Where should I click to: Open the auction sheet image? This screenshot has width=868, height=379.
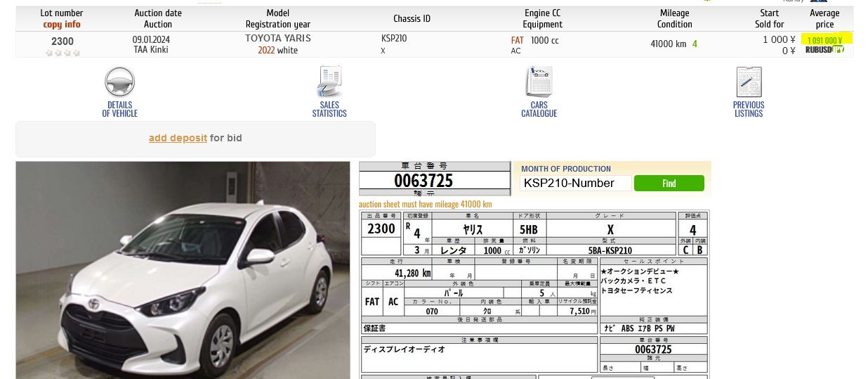[x=534, y=295]
